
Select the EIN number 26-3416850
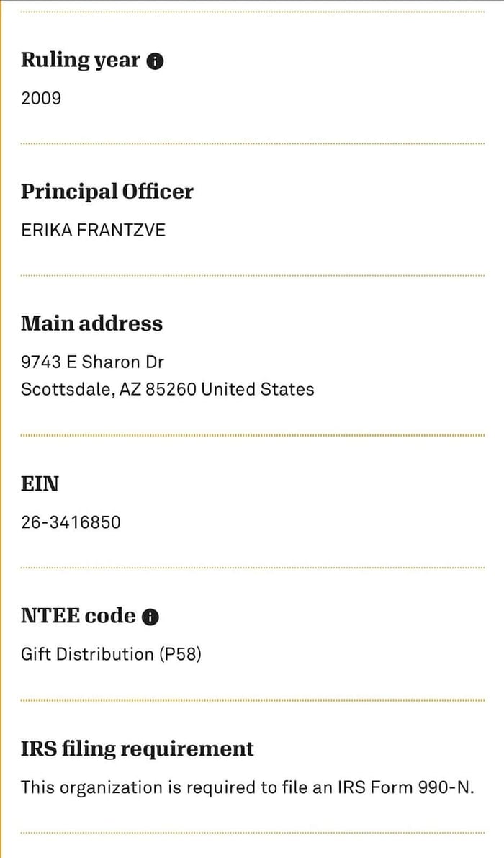[71, 522]
